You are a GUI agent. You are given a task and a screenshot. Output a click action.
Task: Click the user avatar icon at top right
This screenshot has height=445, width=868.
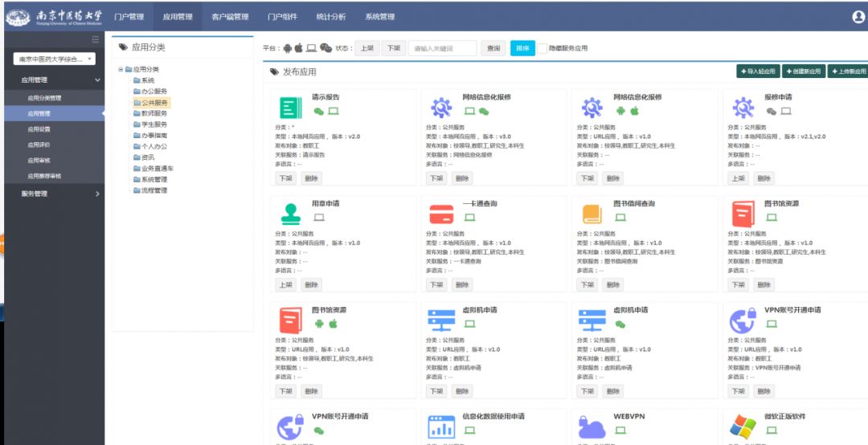(x=858, y=17)
